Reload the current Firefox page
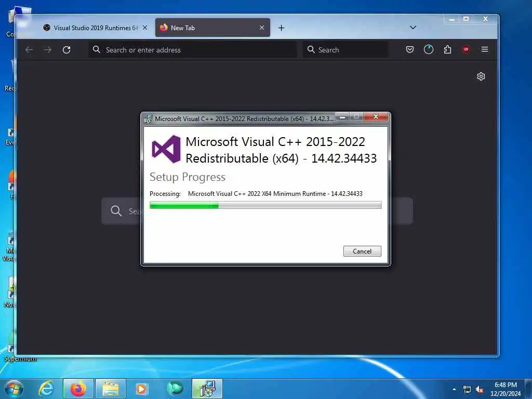The width and height of the screenshot is (532, 399). (66, 50)
